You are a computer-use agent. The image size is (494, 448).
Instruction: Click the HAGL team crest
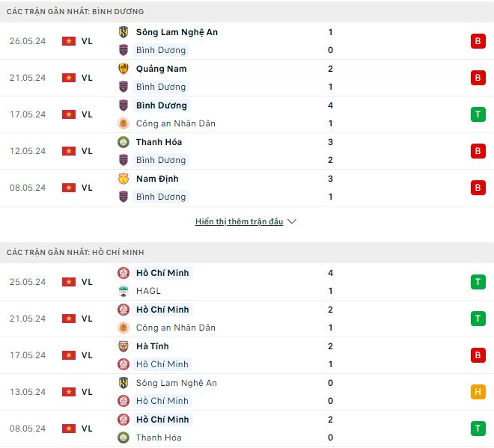click(124, 291)
